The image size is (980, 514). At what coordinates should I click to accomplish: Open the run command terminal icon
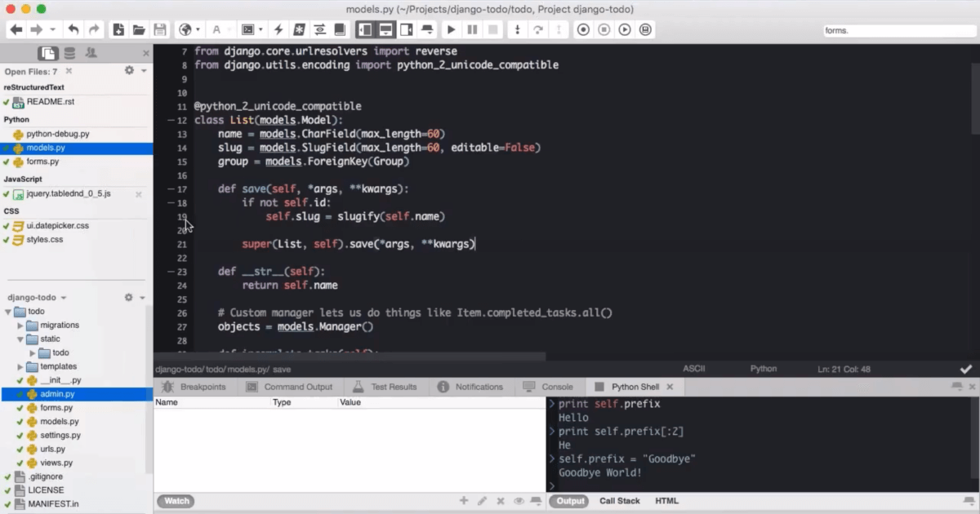[x=247, y=29]
